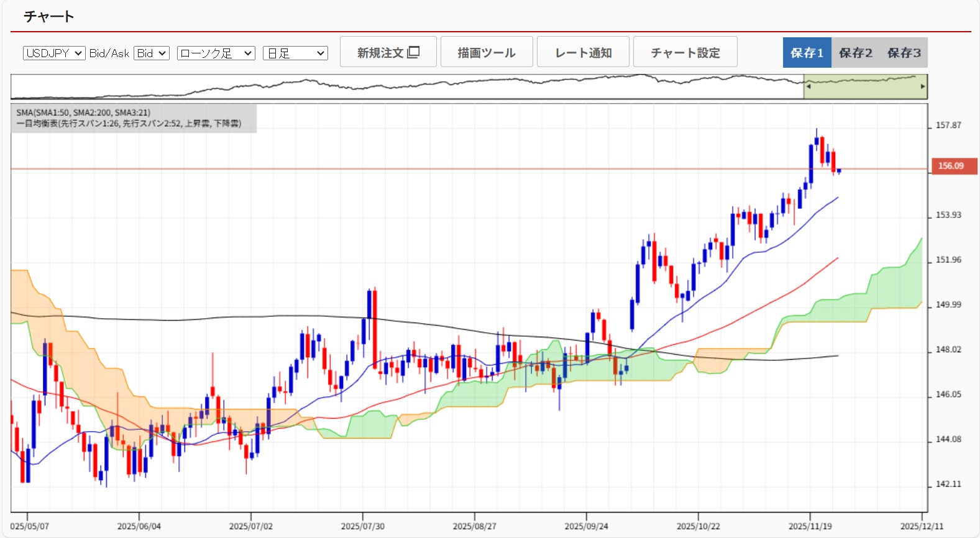Select the 保存1 saved layout tab
Image resolution: width=980 pixels, height=538 pixels.
[807, 53]
